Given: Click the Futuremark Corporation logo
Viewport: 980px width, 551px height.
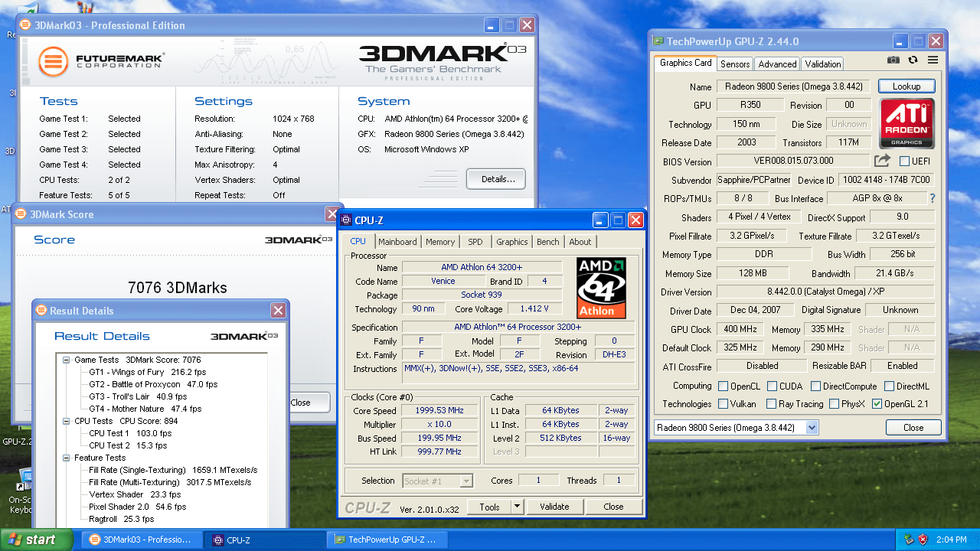Looking at the screenshot, I should tap(102, 62).
